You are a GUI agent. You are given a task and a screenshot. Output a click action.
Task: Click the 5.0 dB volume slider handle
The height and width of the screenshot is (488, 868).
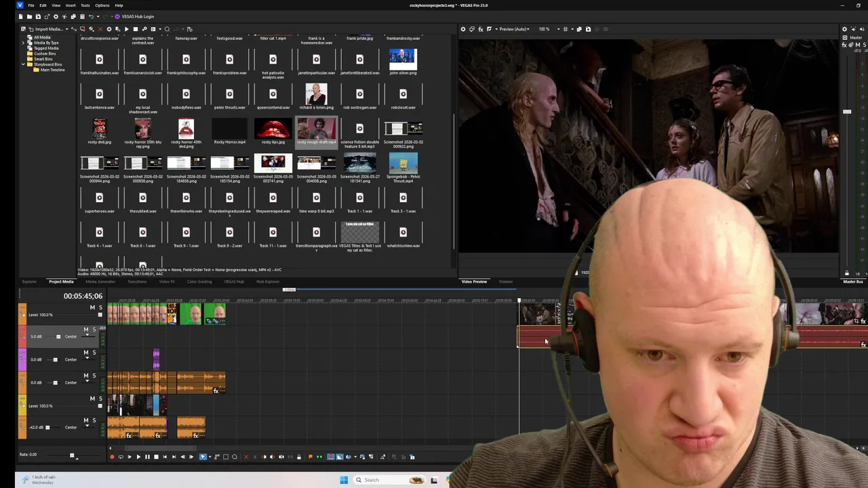58,337
